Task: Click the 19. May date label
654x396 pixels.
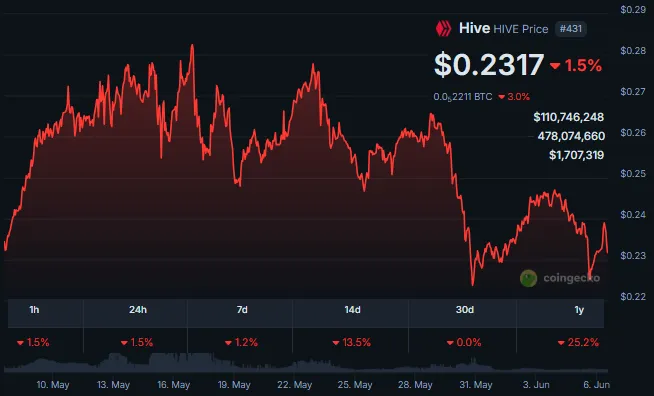Action: tap(234, 385)
